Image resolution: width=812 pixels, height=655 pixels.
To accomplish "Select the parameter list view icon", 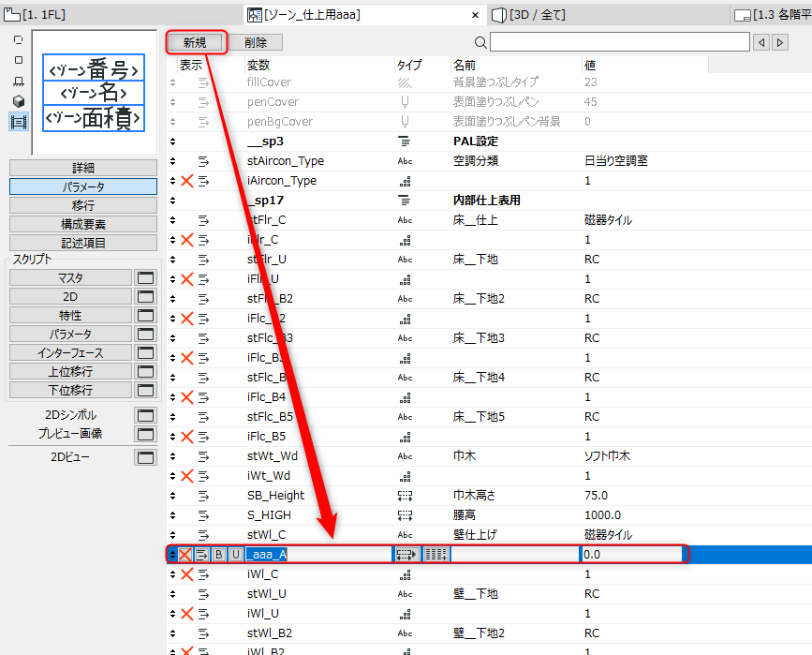I will 19,123.
